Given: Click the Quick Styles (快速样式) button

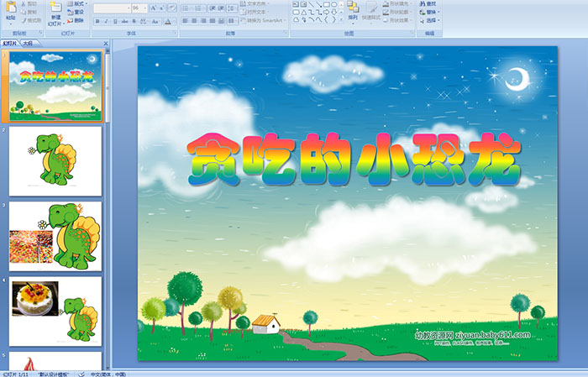Looking at the screenshot, I should pos(371,11).
